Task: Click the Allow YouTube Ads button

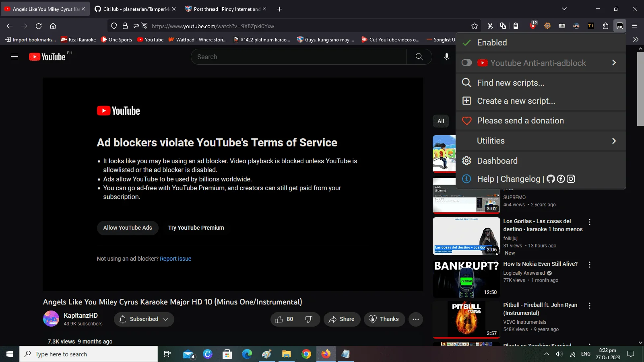Action: [x=128, y=228]
